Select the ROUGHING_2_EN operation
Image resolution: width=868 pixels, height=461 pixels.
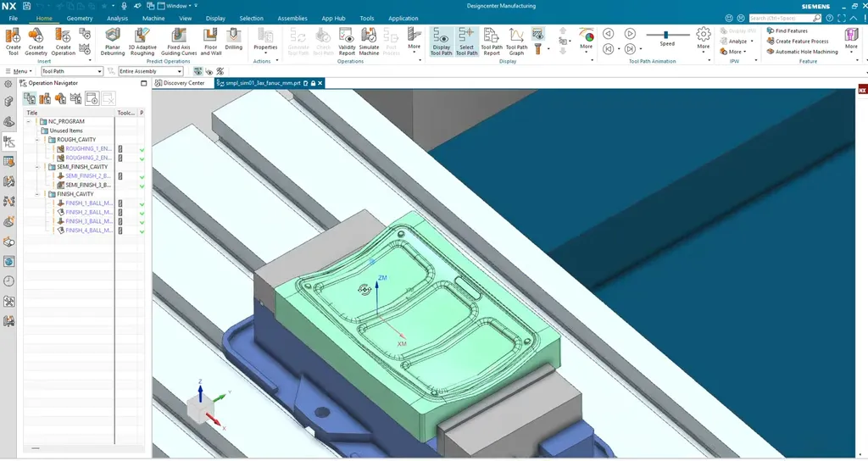coord(88,158)
